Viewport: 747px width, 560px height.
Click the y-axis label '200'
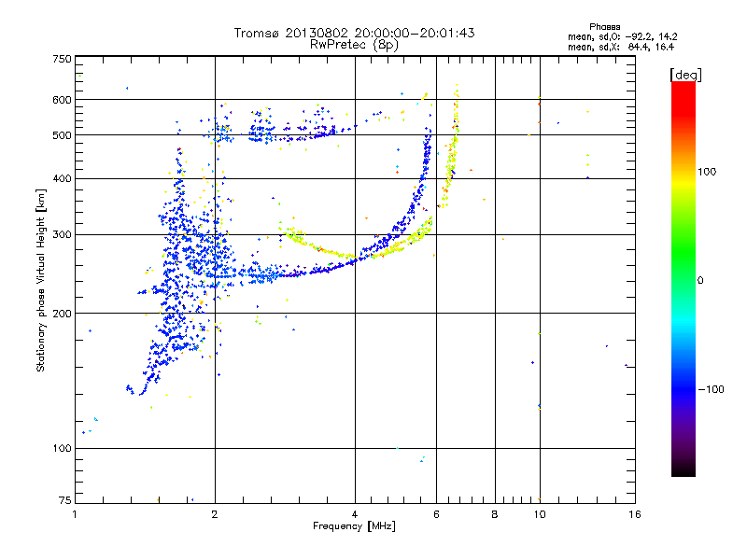click(x=63, y=314)
